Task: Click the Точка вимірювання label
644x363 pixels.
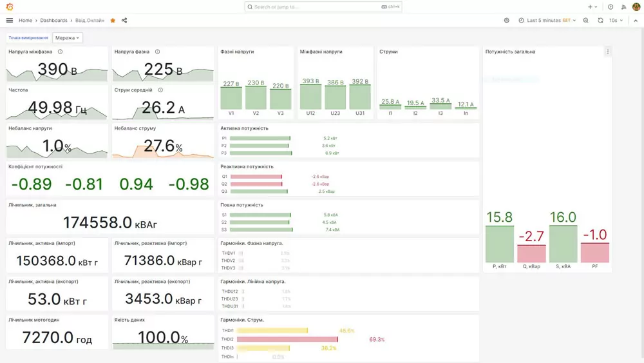Action: pos(28,38)
